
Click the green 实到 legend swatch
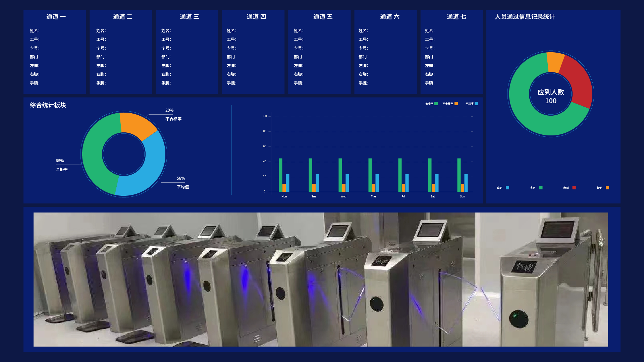pos(540,188)
